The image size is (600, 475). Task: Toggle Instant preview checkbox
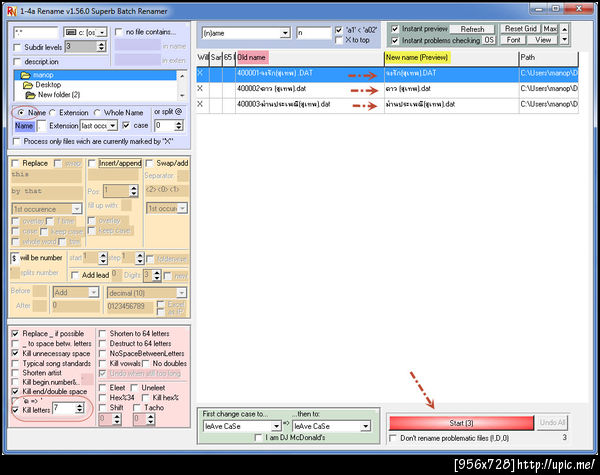coord(395,29)
